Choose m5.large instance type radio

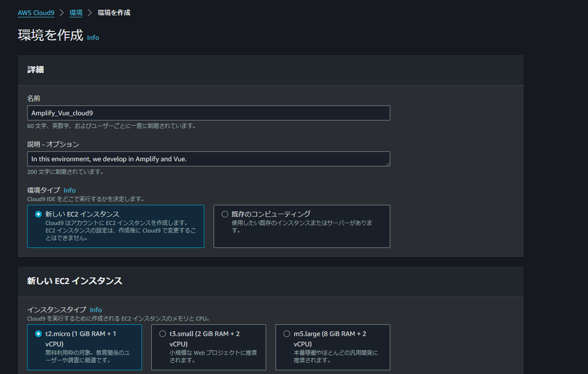pos(287,334)
